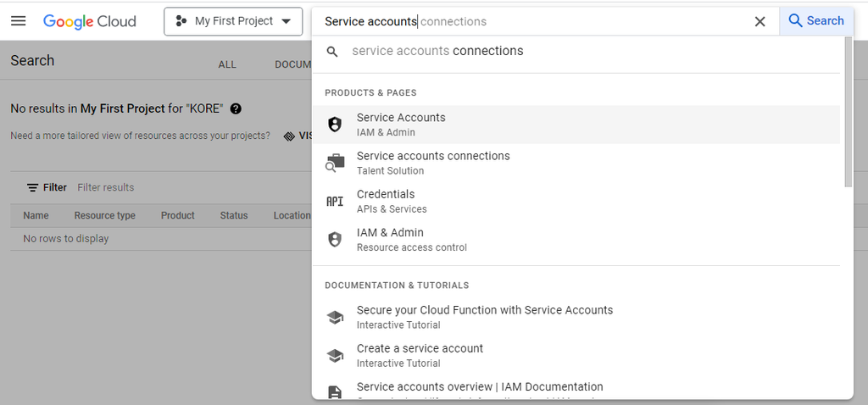
Task: Open the My First Project dropdown
Action: pos(233,21)
